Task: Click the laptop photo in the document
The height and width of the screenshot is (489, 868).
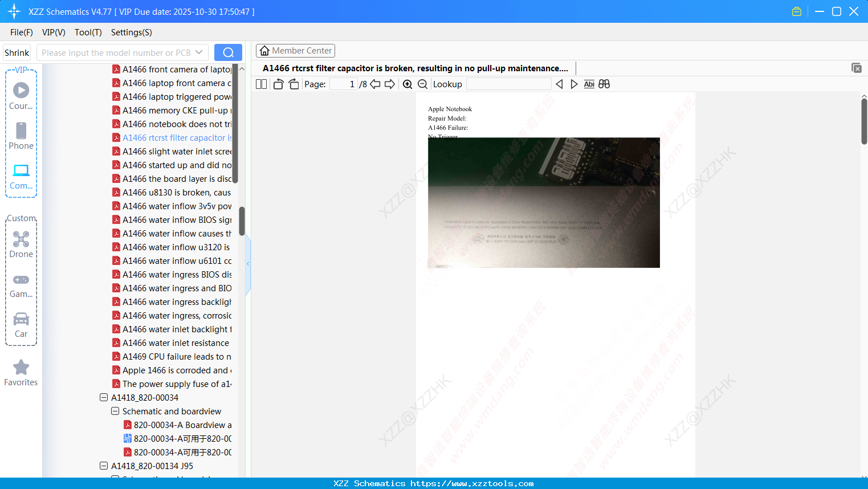Action: coord(544,202)
